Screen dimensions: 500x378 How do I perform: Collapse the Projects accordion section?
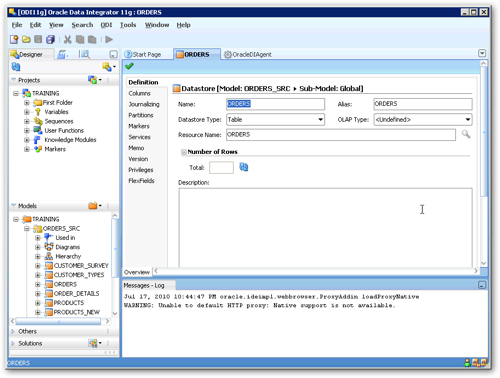point(14,80)
